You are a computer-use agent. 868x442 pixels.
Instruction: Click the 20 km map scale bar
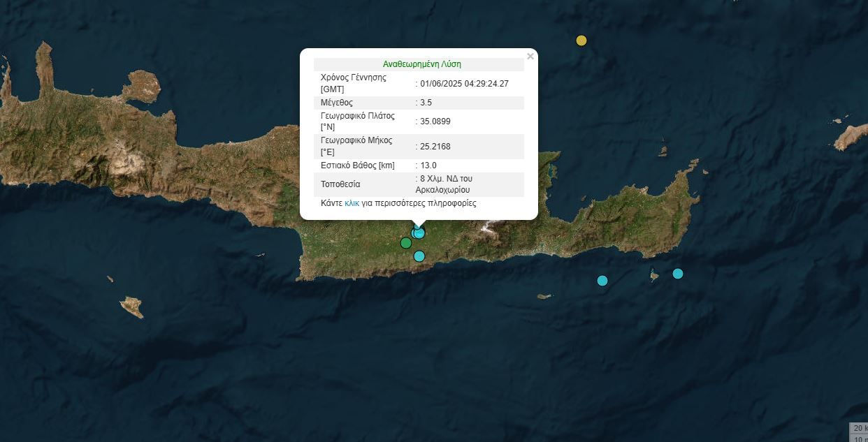(858, 428)
